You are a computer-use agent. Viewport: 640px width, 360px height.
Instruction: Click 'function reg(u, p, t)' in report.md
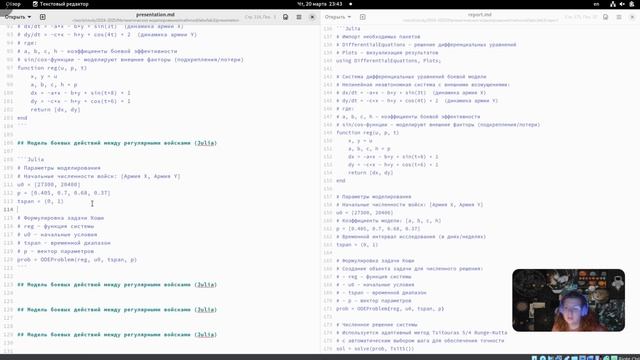tap(368, 133)
